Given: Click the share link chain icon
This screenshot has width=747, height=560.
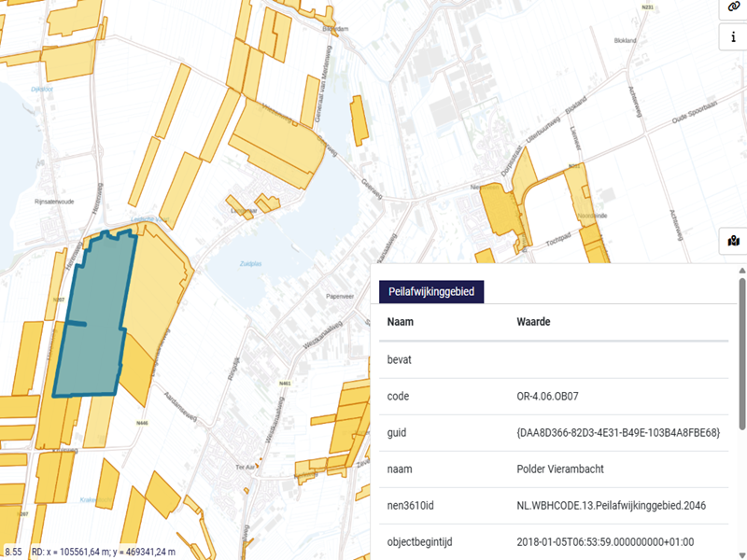Looking at the screenshot, I should click(733, 7).
